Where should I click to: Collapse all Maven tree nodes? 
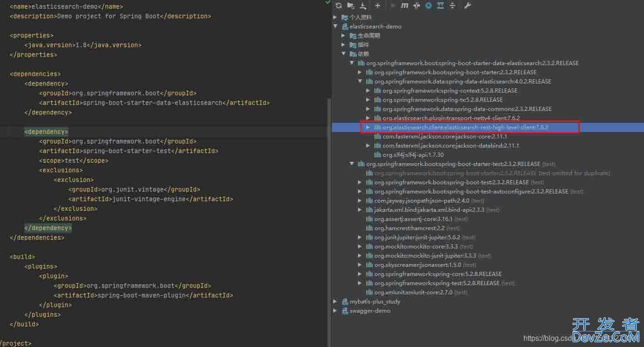click(452, 6)
